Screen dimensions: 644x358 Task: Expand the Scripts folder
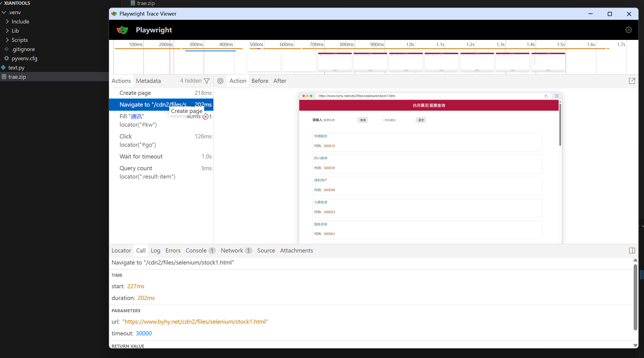coord(20,40)
